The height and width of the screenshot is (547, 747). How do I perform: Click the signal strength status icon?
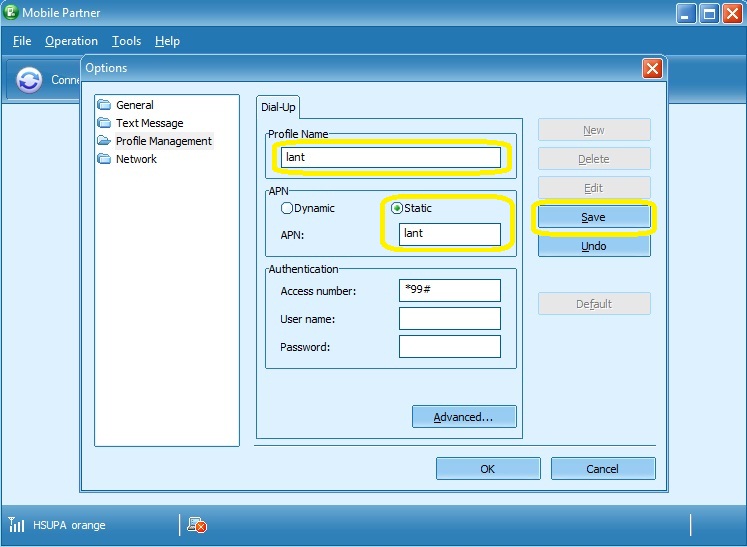pyautogui.click(x=17, y=524)
